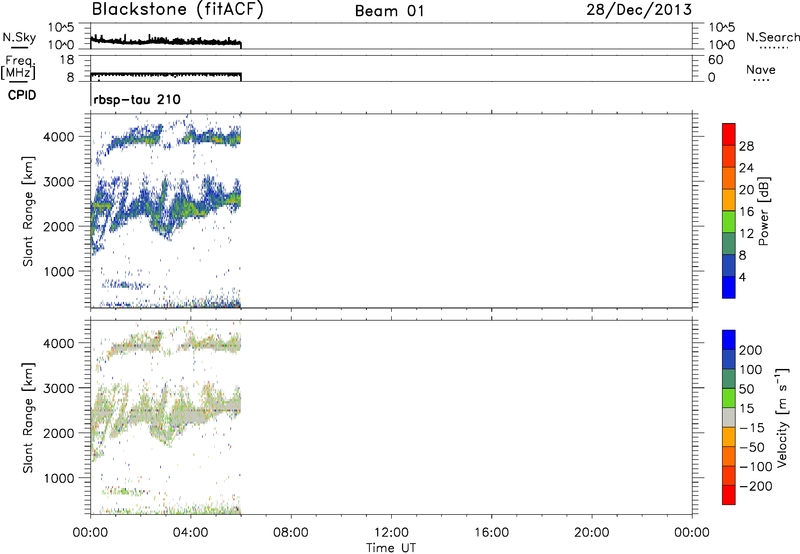Pick the red top segment of Power colorbar

click(729, 134)
